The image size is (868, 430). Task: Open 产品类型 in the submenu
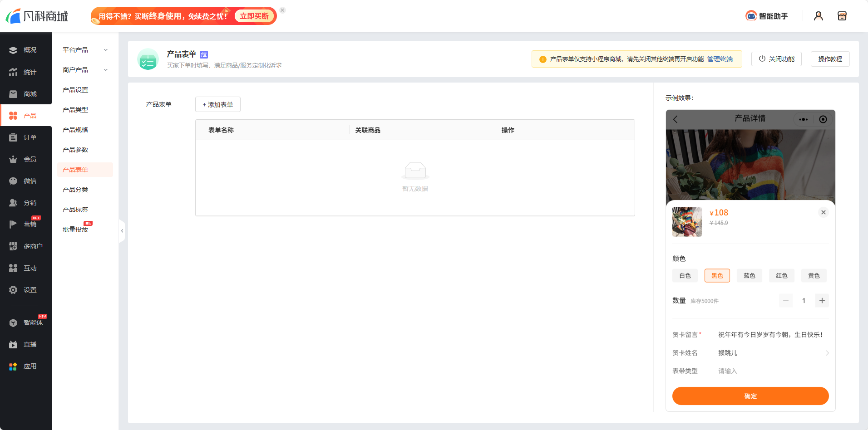point(75,110)
